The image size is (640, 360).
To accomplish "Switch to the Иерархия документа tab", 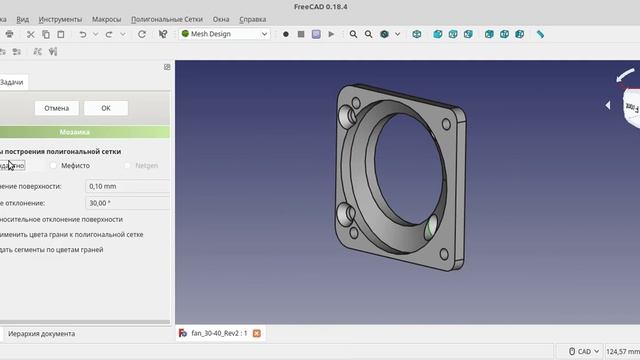I will pyautogui.click(x=41, y=333).
